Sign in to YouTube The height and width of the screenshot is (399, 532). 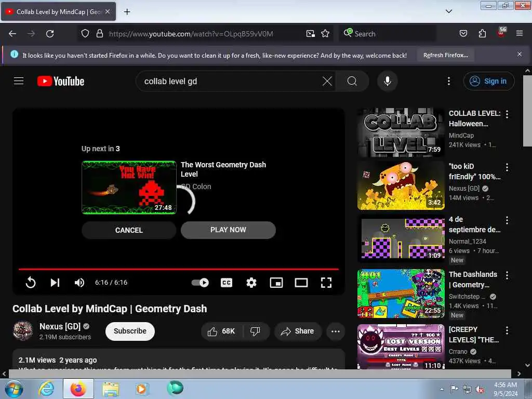488,81
